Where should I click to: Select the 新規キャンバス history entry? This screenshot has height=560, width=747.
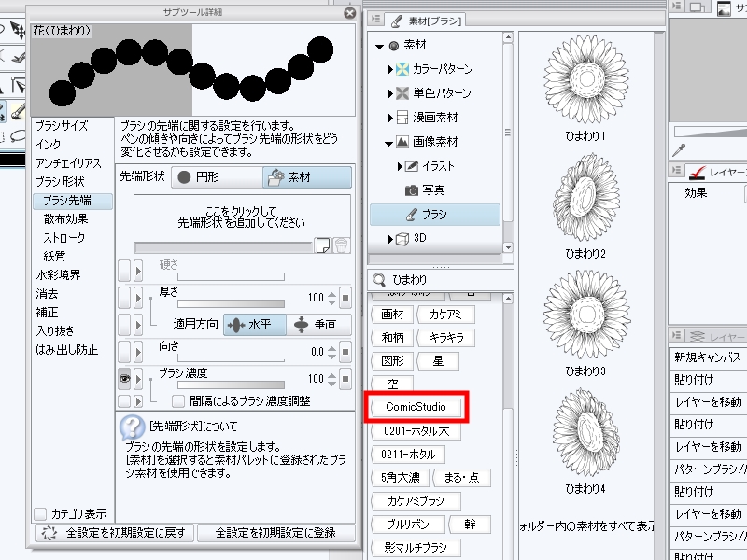[708, 357]
